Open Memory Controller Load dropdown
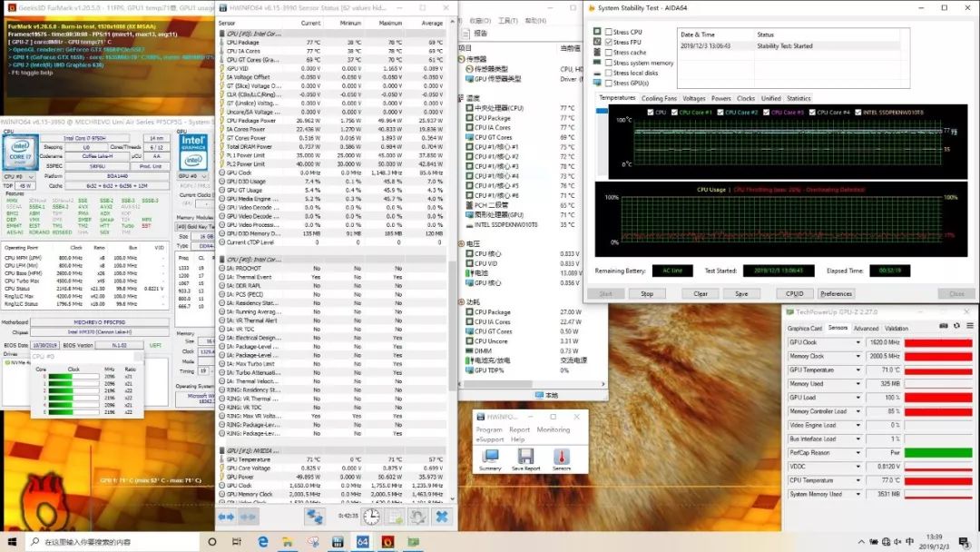The height and width of the screenshot is (552, 980). (x=857, y=411)
